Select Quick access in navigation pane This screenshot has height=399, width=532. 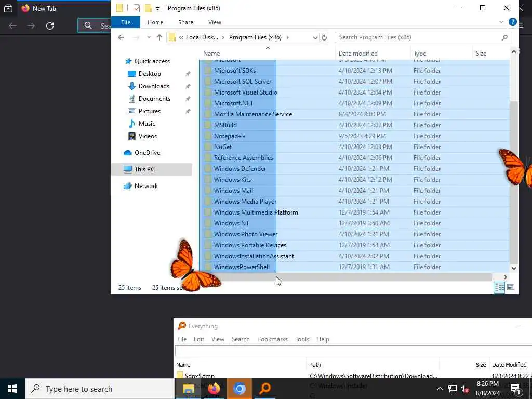(x=152, y=61)
